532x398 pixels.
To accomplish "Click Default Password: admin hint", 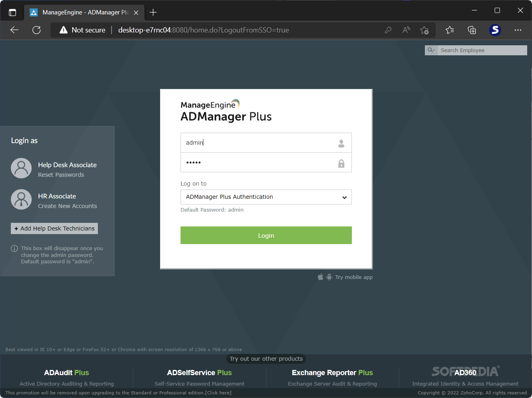I will (212, 210).
